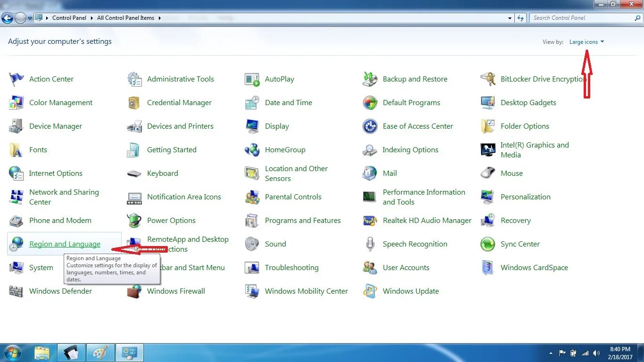Open the Windows Start button
Image resolution: width=644 pixels, height=362 pixels.
(13, 353)
